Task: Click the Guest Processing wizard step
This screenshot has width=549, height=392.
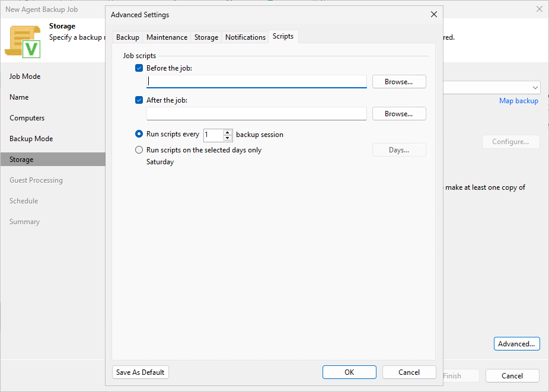Action: click(x=36, y=180)
